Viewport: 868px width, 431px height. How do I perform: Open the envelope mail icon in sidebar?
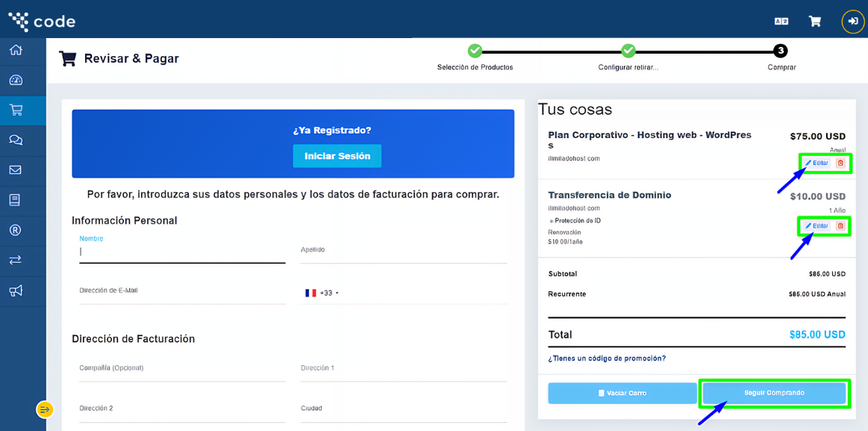point(16,170)
